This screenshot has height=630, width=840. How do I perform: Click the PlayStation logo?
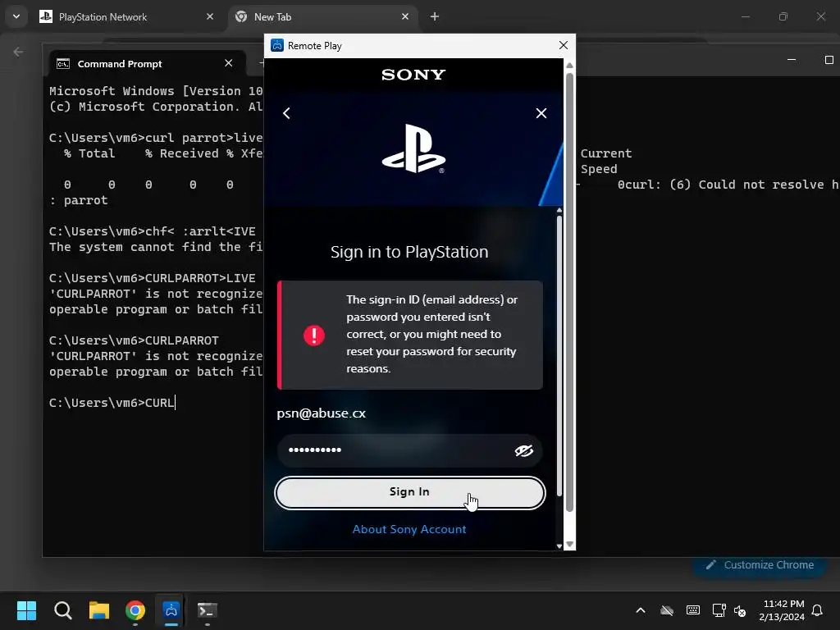[413, 149]
